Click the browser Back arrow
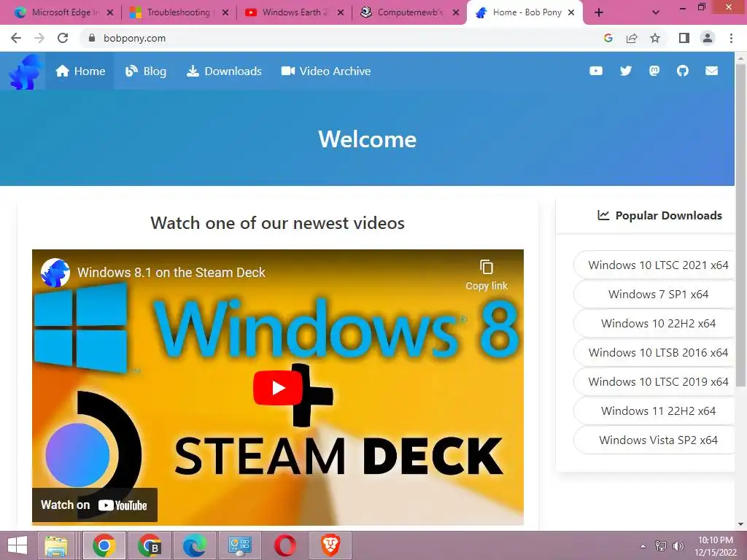The height and width of the screenshot is (560, 747). click(x=16, y=38)
